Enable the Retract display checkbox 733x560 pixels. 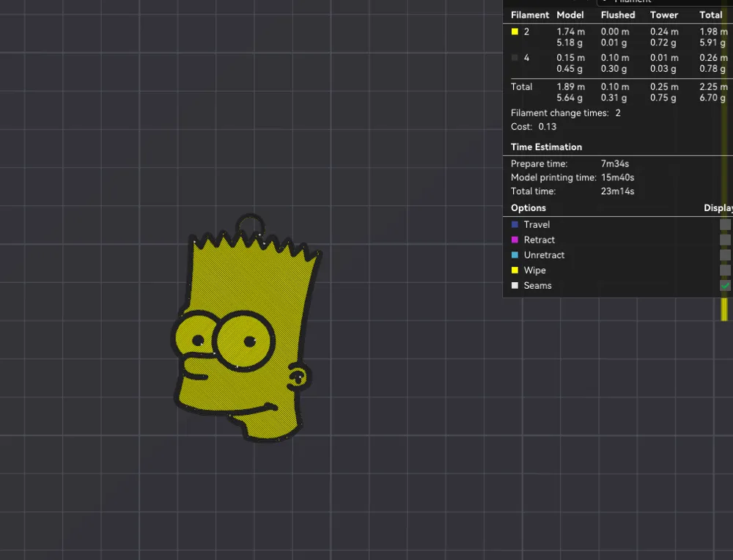click(x=725, y=240)
